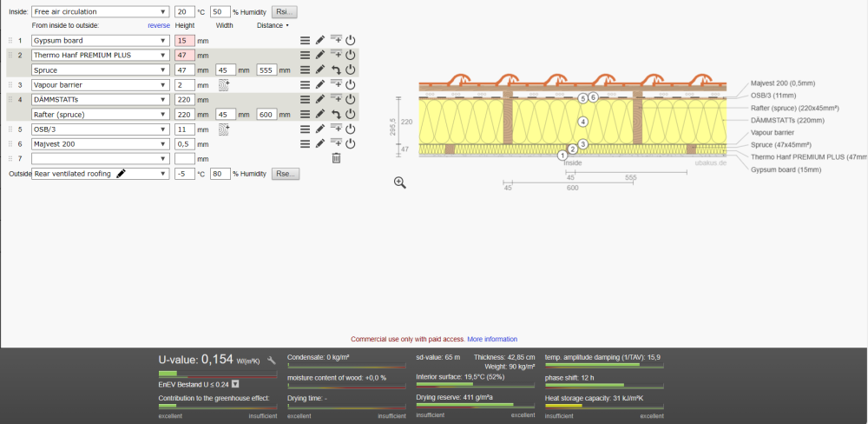This screenshot has width=868, height=424.
Task: Toggle the Majvest 200 layer power icon
Action: point(350,143)
